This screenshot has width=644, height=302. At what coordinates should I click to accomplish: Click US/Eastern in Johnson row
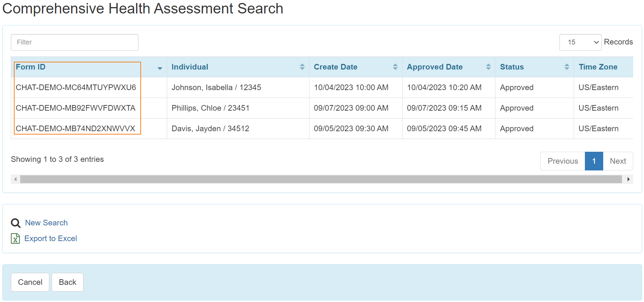point(598,87)
